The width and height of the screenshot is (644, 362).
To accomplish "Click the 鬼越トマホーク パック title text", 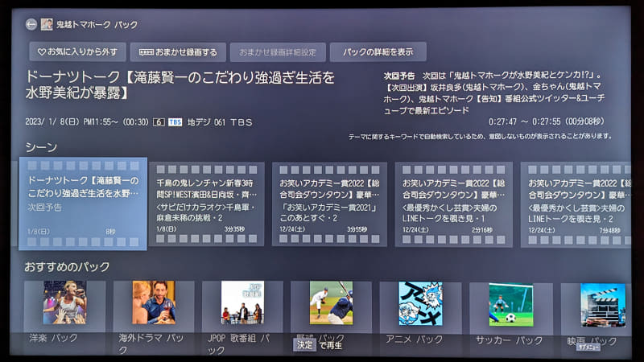I will 97,25.
